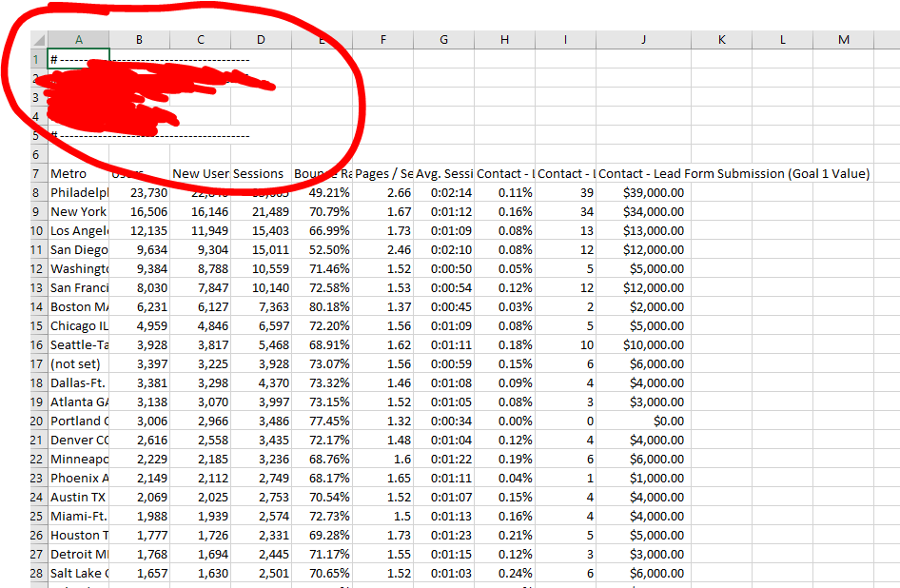Viewport: 900px width, 588px height.
Task: Click the row 28 header number
Action: (36, 573)
